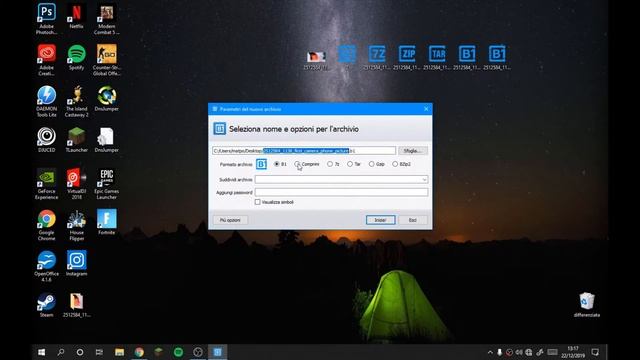
Task: Pick the Gzip archive format radio
Action: tap(371, 164)
